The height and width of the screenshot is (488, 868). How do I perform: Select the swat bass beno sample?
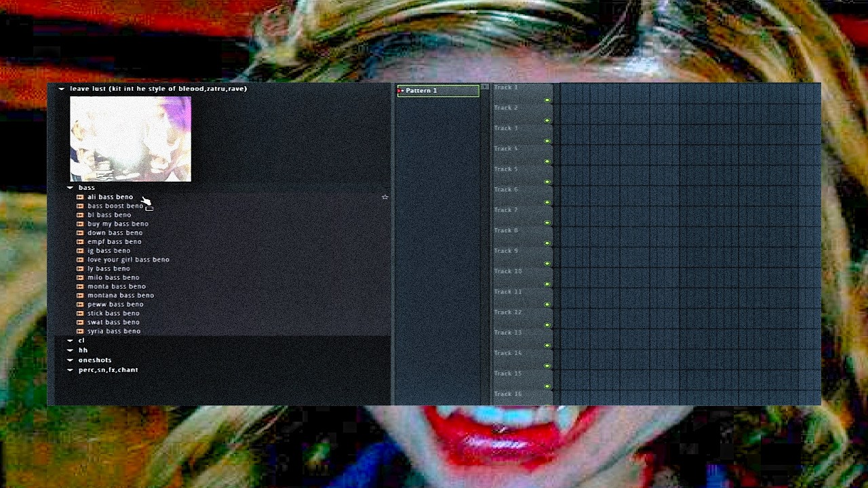pos(113,322)
